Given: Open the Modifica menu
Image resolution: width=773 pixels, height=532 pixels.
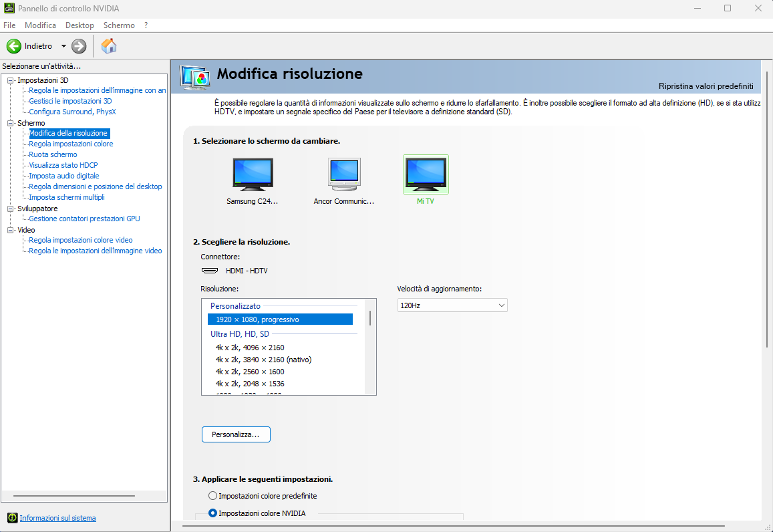Looking at the screenshot, I should click(41, 25).
